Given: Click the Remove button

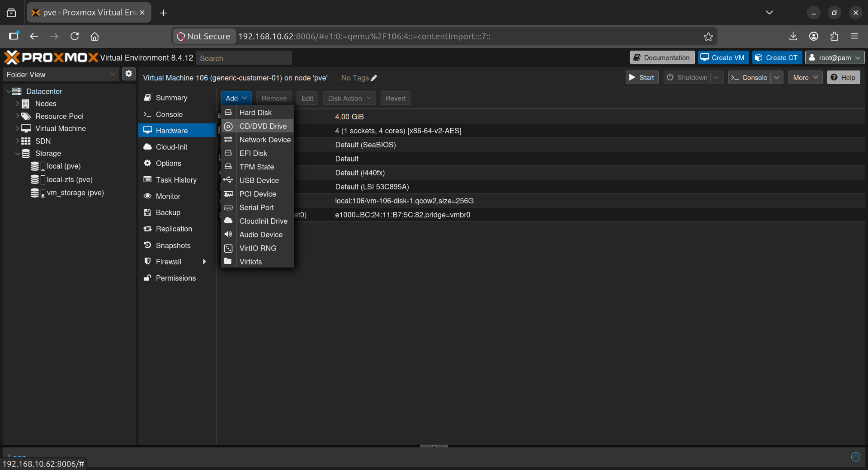Looking at the screenshot, I should pyautogui.click(x=274, y=98).
